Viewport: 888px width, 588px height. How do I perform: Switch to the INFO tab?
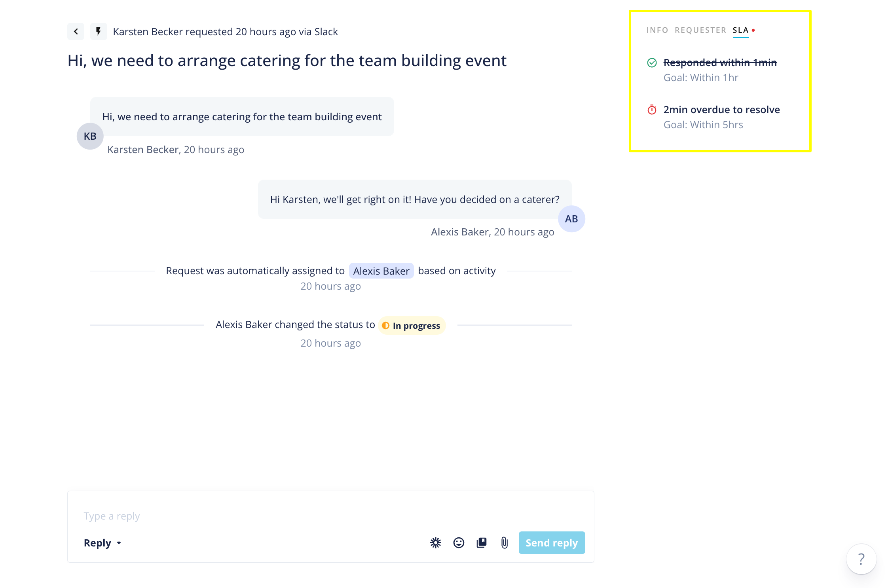pos(657,30)
